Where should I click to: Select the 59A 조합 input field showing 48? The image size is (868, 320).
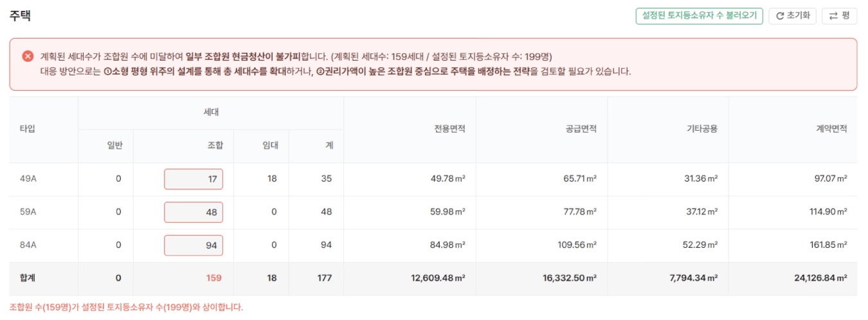(x=194, y=212)
